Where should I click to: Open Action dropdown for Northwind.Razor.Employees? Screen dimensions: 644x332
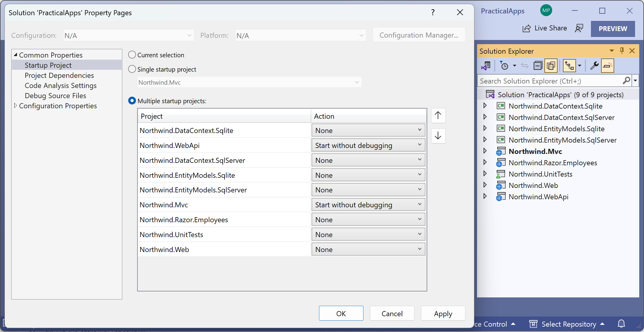click(368, 220)
